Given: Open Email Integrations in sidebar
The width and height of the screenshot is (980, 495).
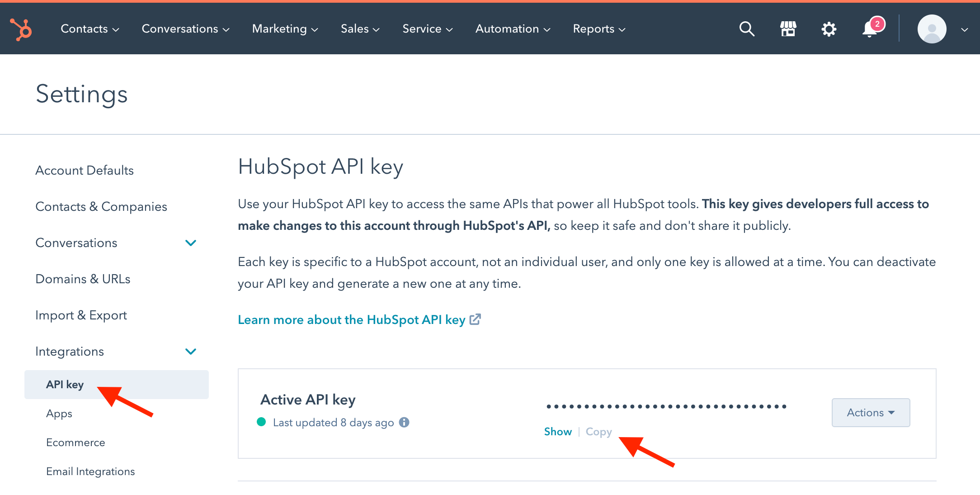Looking at the screenshot, I should [90, 471].
